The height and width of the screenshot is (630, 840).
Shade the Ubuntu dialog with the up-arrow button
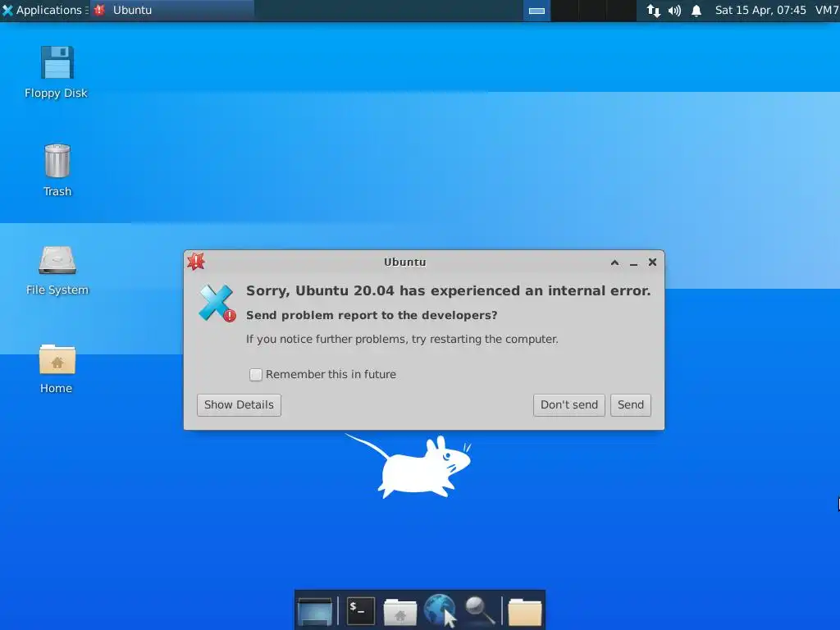pos(615,262)
